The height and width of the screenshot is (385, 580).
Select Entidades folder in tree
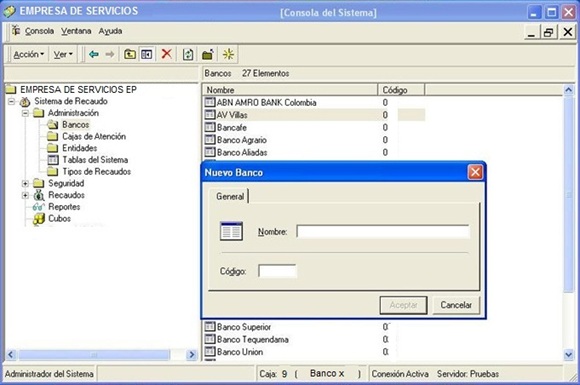[80, 148]
